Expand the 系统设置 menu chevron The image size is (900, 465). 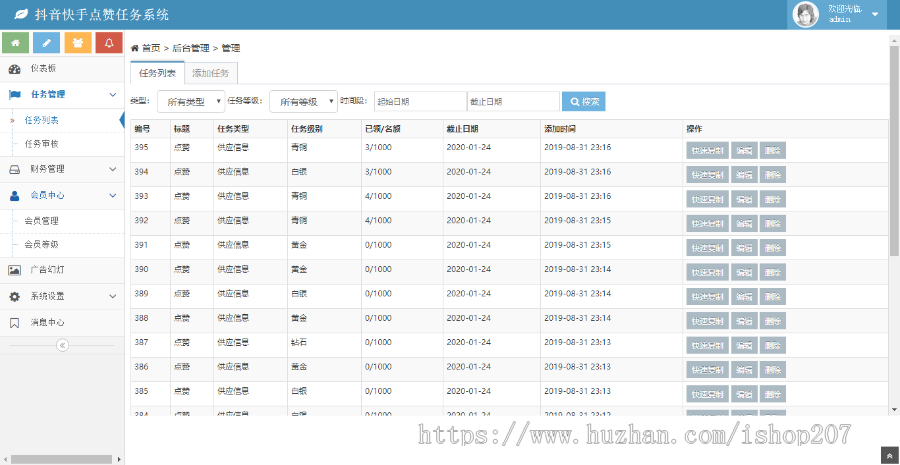112,297
